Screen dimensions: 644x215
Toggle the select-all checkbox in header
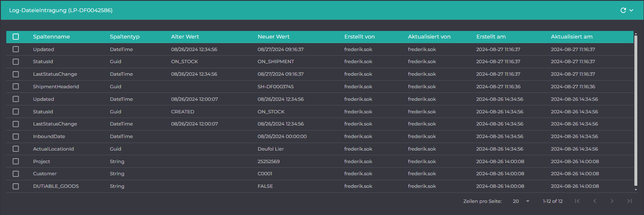[x=16, y=37]
